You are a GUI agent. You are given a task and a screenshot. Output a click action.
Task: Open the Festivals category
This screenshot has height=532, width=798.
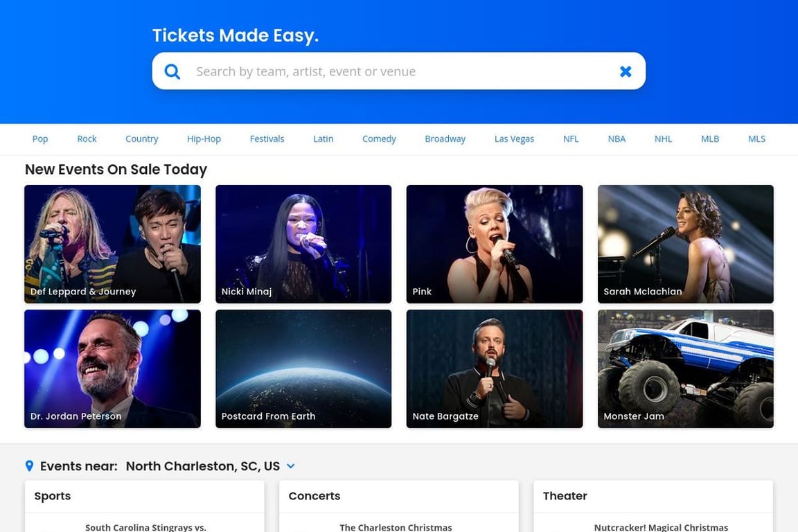tap(267, 139)
